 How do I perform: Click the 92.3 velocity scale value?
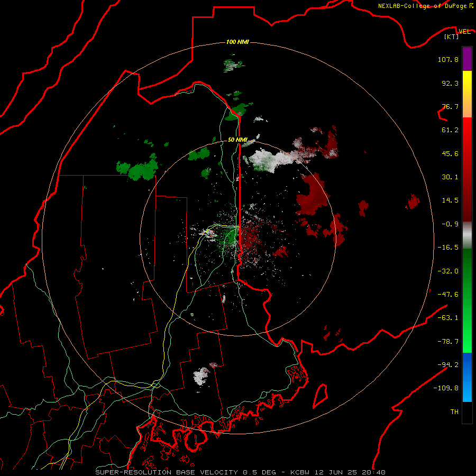(450, 83)
